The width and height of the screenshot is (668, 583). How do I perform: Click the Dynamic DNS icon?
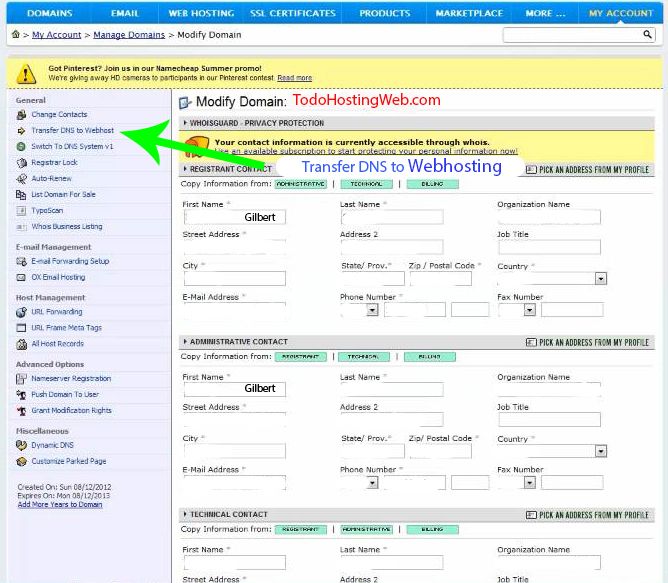click(21, 445)
